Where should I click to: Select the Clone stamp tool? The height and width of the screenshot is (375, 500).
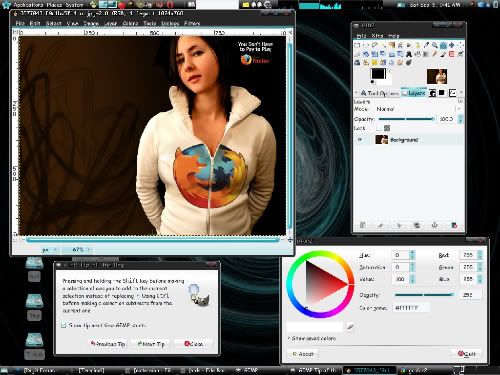click(366, 62)
